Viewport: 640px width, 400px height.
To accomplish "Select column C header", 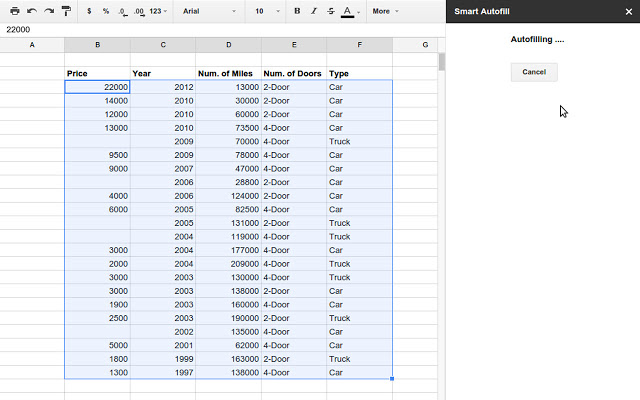I will [x=163, y=45].
